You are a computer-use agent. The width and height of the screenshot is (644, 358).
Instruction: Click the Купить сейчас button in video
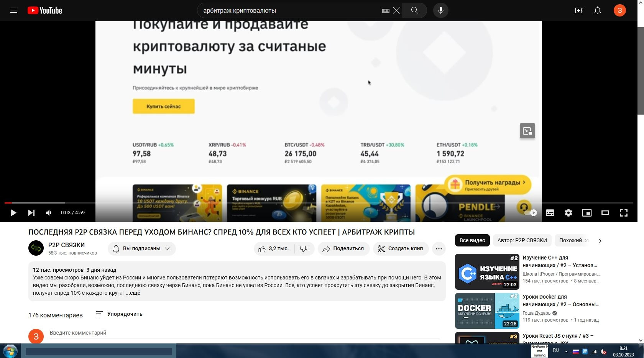point(164,106)
